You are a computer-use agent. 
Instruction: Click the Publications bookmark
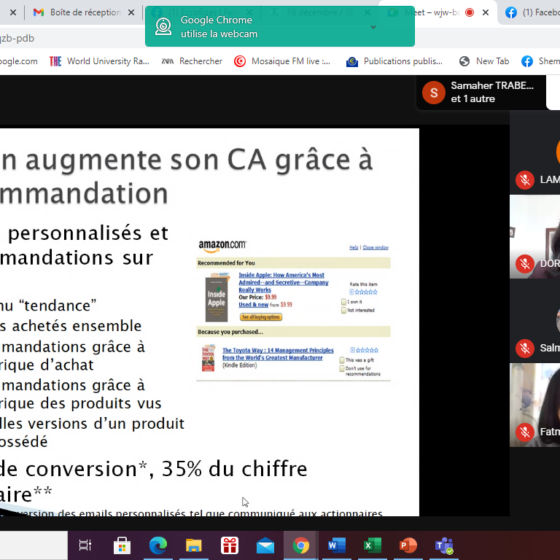point(394,61)
